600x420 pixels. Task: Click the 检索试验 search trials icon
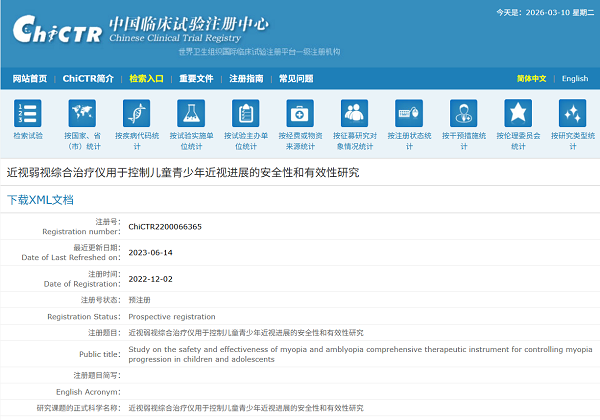(x=28, y=113)
